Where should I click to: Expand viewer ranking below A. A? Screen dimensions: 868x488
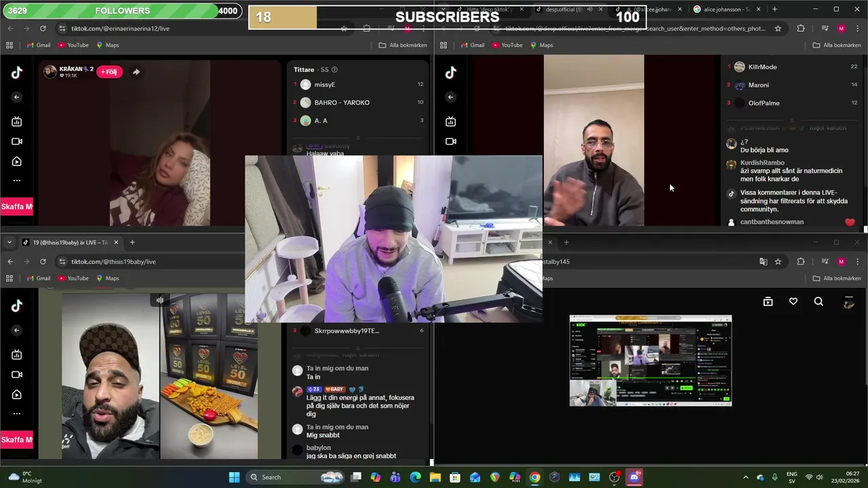(358, 138)
